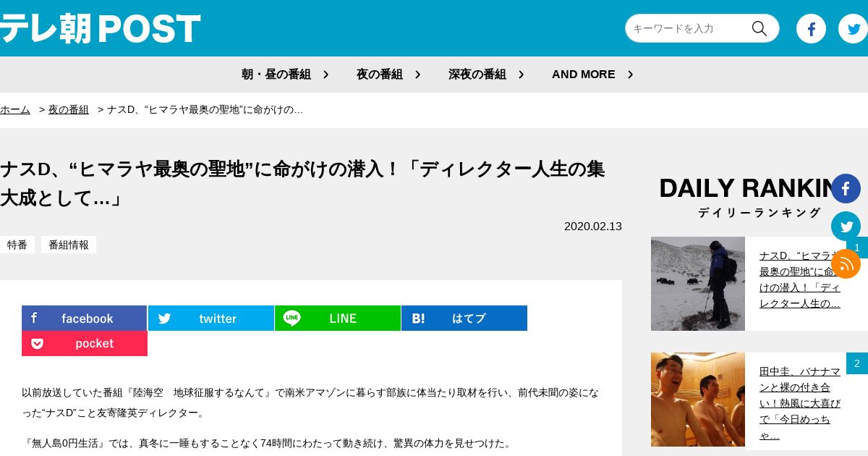Bookmark with はてブ button

pos(464,318)
